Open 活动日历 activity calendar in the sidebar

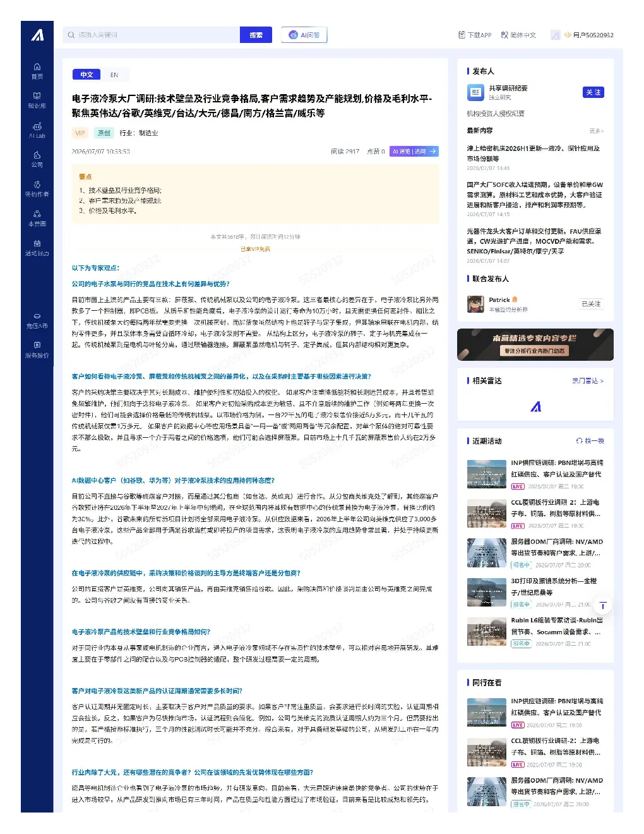click(37, 248)
